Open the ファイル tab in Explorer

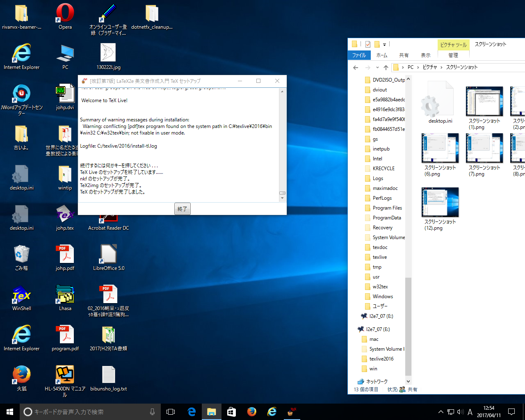[359, 55]
